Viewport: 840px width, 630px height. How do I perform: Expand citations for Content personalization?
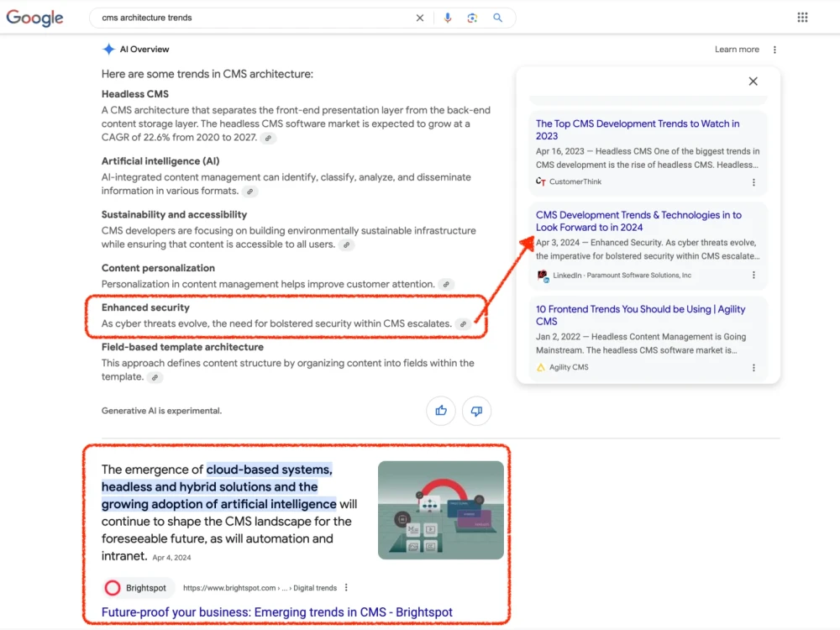[446, 284]
